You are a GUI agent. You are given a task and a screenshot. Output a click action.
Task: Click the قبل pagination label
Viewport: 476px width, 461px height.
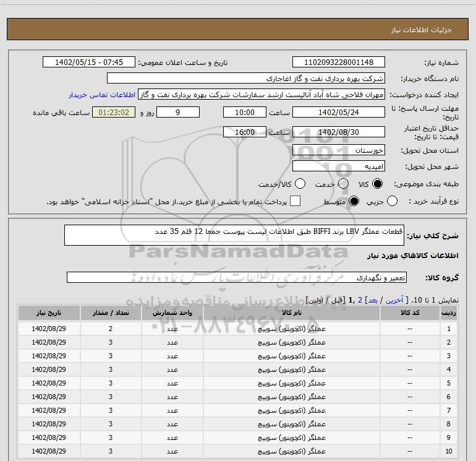(x=338, y=300)
